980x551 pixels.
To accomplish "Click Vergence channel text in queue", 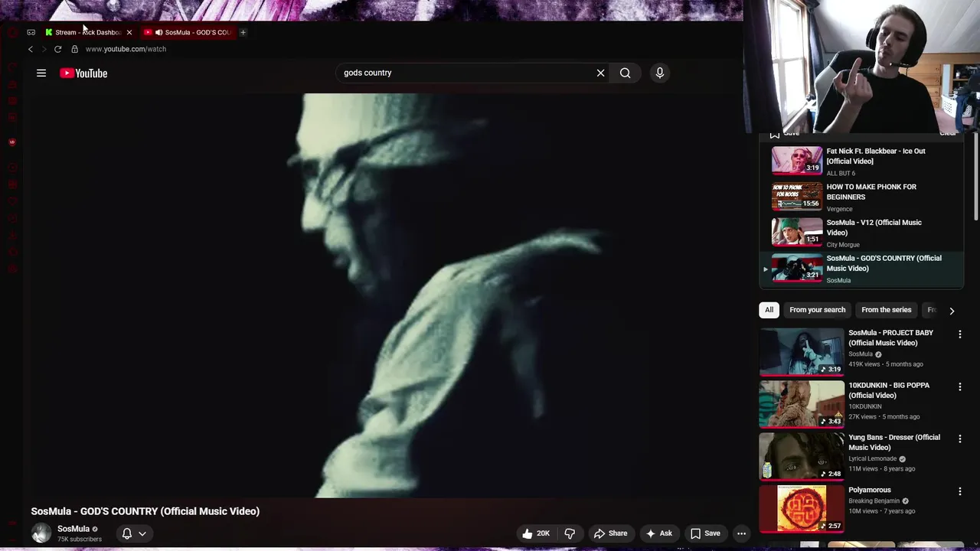I will click(x=839, y=209).
